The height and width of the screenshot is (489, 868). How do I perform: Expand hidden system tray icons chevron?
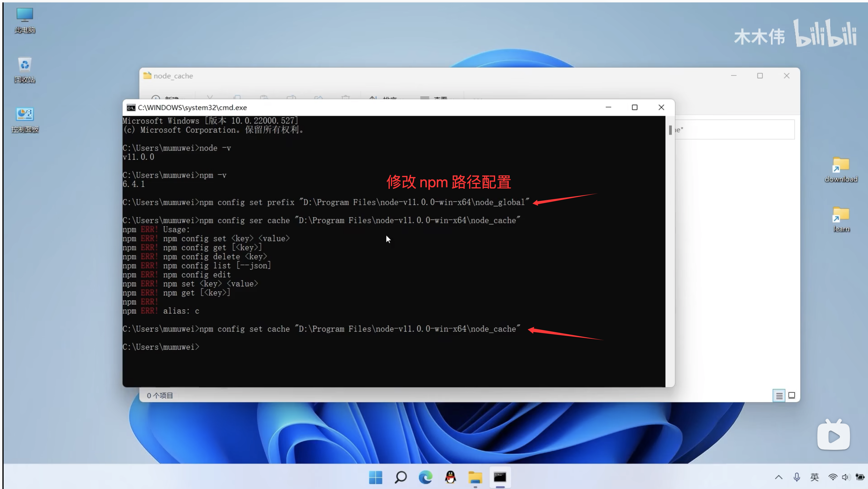coord(778,477)
